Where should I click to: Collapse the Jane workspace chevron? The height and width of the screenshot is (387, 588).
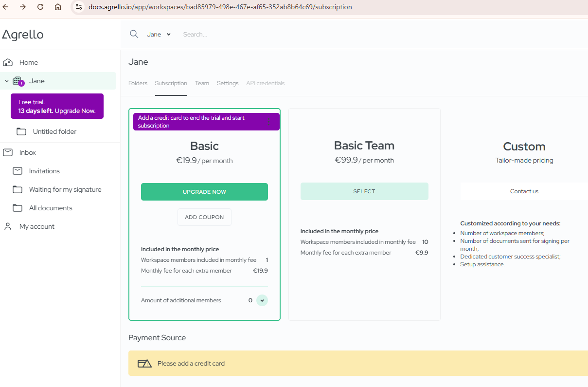click(7, 81)
